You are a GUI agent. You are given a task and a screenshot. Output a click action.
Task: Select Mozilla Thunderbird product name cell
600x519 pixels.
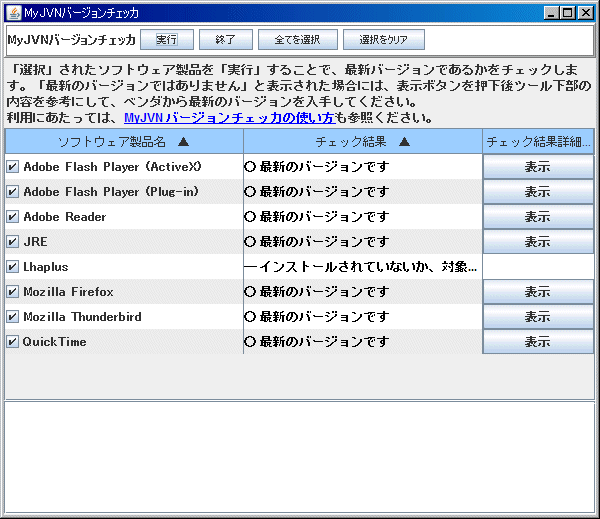[x=124, y=317]
